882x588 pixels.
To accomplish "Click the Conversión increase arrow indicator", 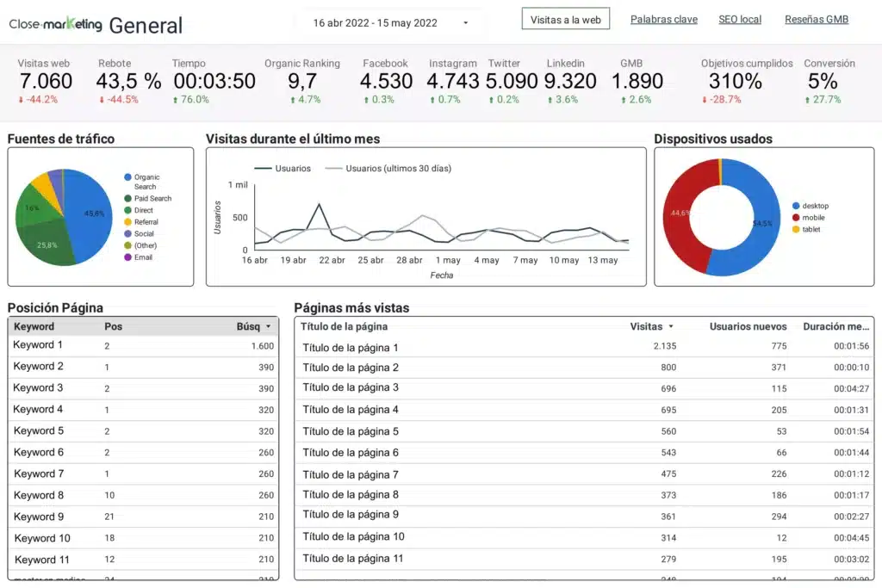I will (x=807, y=100).
